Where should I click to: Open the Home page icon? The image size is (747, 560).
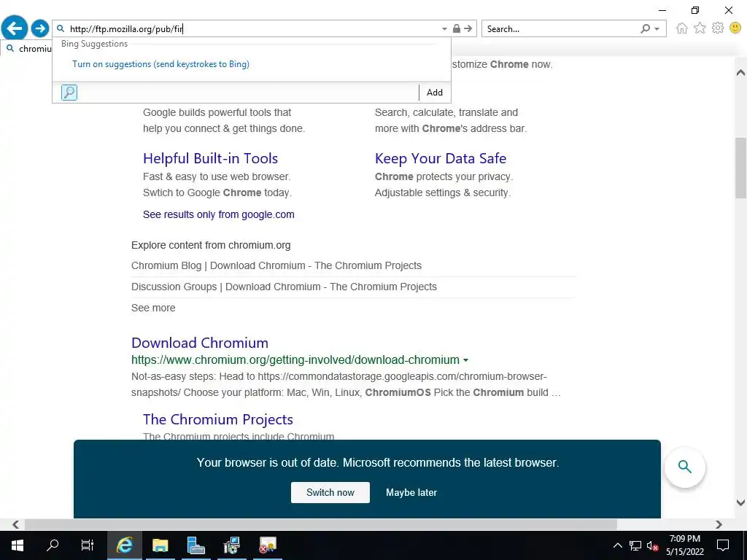682,28
